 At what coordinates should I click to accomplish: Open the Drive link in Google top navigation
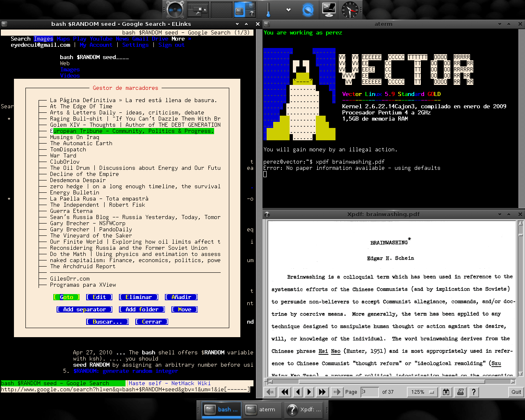[160, 39]
